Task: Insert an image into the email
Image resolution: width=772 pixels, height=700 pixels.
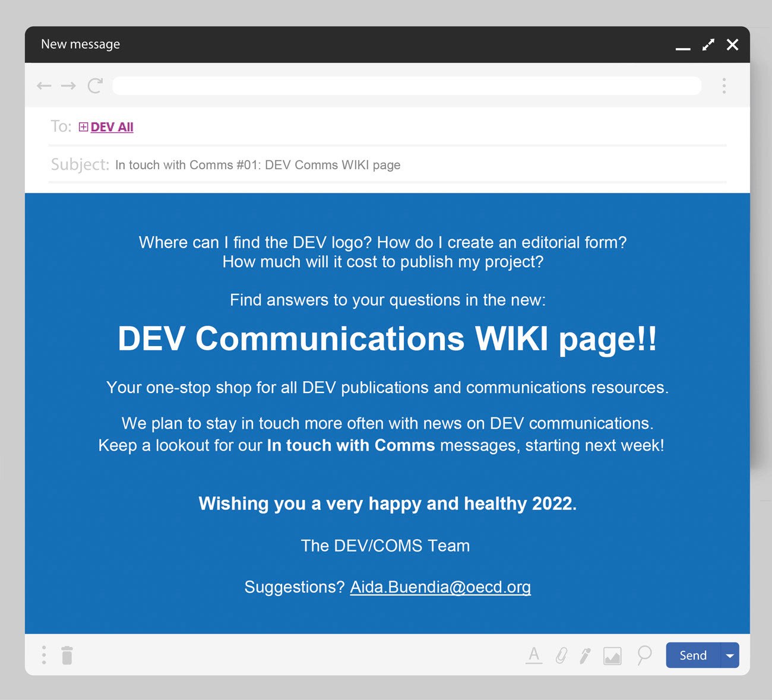Action: pyautogui.click(x=612, y=655)
